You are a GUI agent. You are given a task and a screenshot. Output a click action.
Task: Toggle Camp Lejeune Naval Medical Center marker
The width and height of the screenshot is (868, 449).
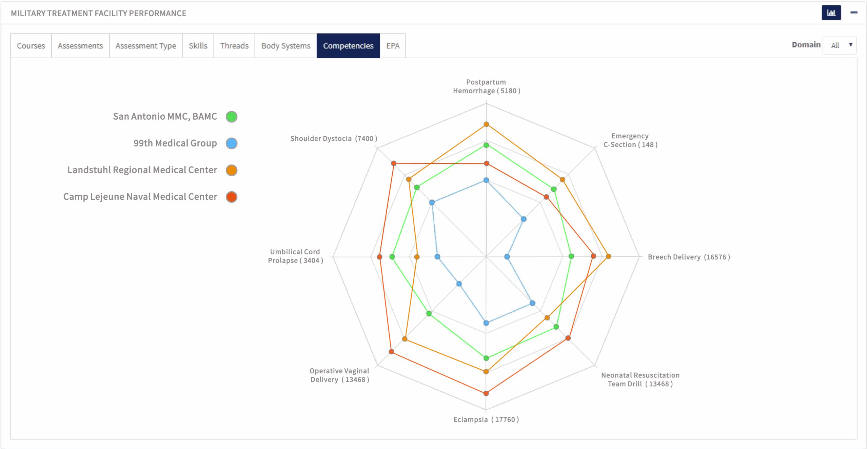click(232, 197)
